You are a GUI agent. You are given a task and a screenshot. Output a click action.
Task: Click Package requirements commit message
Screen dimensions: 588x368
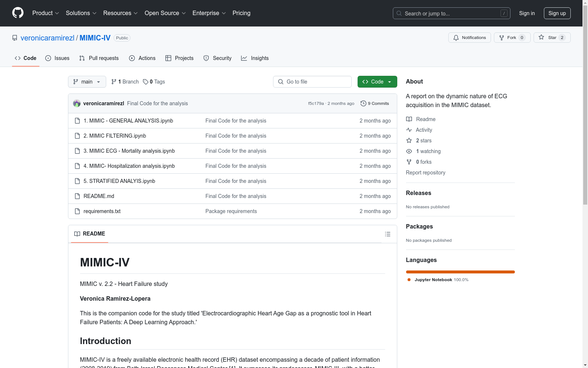[231, 211]
